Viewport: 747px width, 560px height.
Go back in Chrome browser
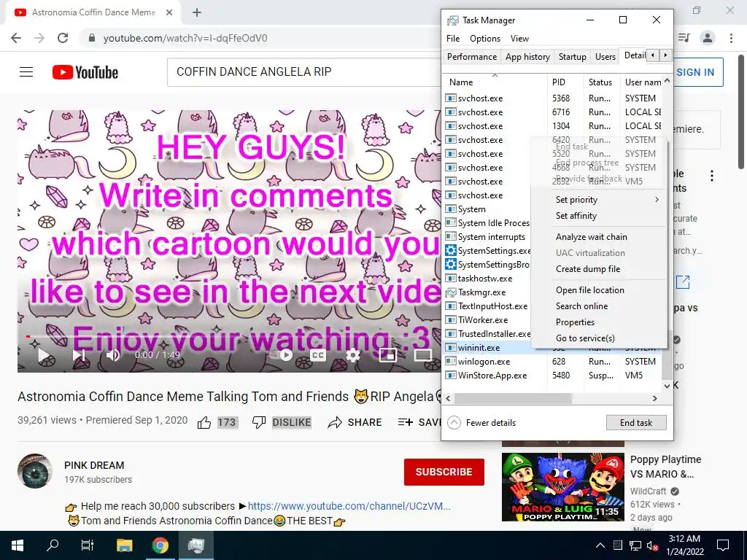[16, 38]
